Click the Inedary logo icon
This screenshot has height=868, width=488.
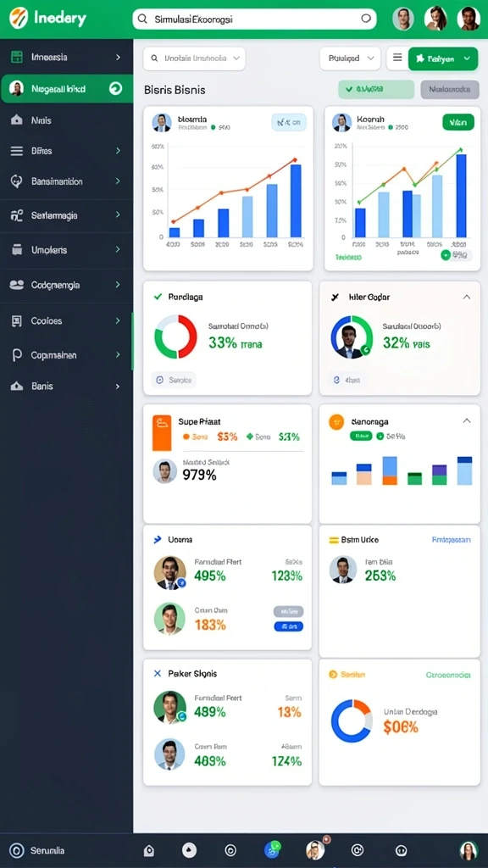point(19,19)
